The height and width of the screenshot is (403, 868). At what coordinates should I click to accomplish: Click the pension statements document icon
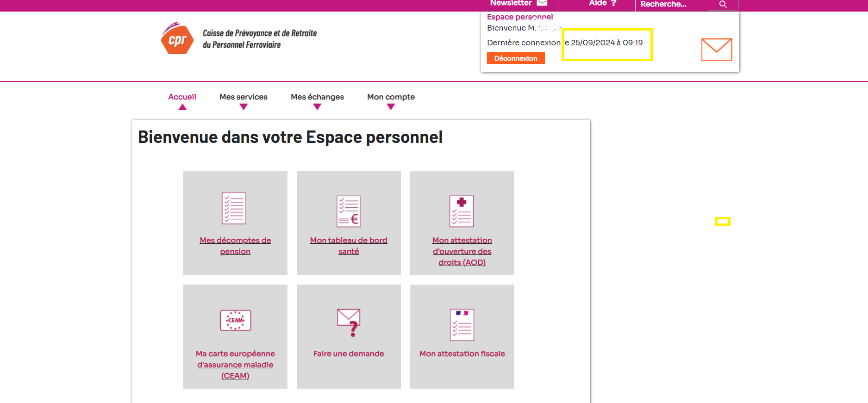pos(234,208)
